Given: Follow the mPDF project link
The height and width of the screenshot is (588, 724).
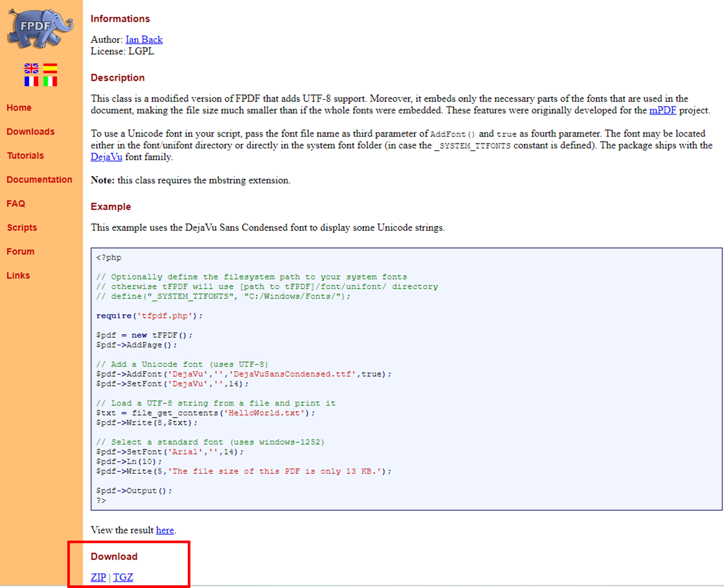Looking at the screenshot, I should [663, 110].
